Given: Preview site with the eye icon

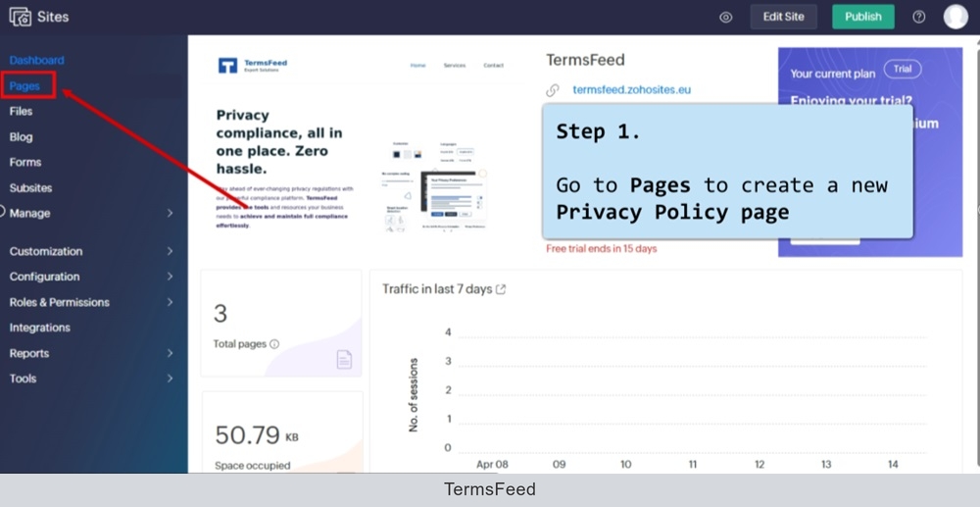Looking at the screenshot, I should coord(725,18).
